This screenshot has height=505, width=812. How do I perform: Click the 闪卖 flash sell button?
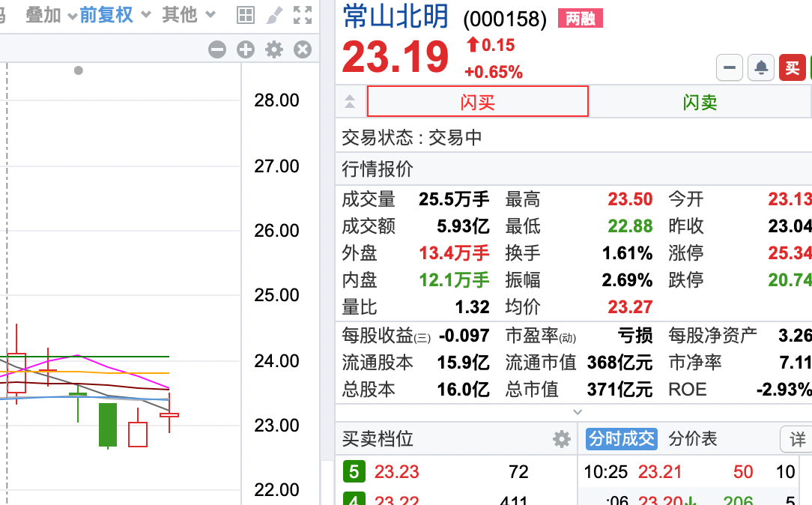click(700, 101)
